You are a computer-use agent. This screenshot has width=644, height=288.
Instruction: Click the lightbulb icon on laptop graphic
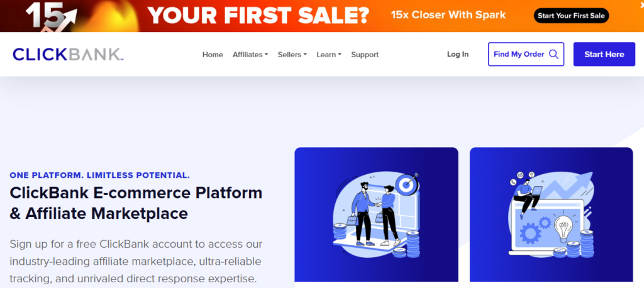[x=563, y=229]
